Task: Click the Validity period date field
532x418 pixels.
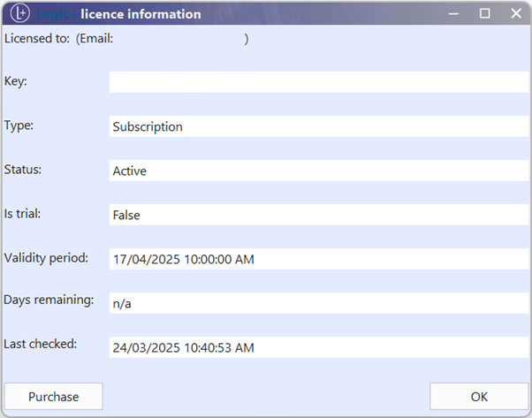Action: point(318,259)
